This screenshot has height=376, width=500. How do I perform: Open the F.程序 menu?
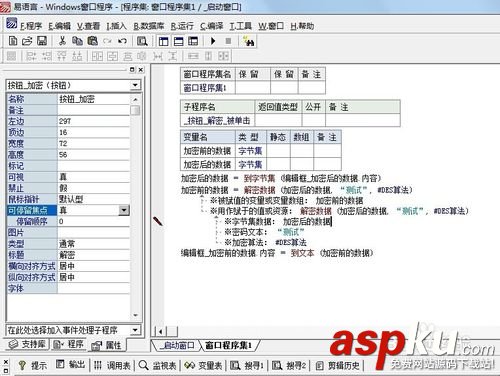pyautogui.click(x=31, y=26)
